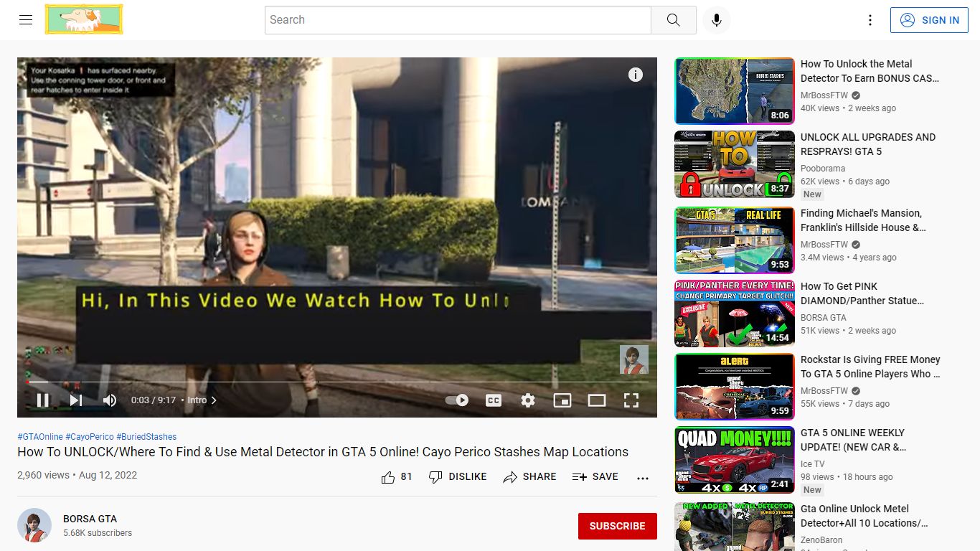
Task: Enter full screen mode
Action: pyautogui.click(x=631, y=400)
